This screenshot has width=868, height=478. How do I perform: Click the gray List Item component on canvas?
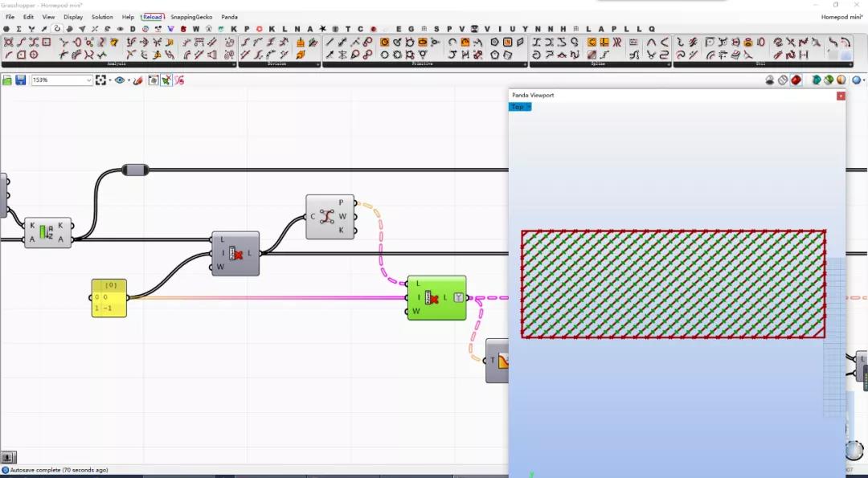[235, 253]
